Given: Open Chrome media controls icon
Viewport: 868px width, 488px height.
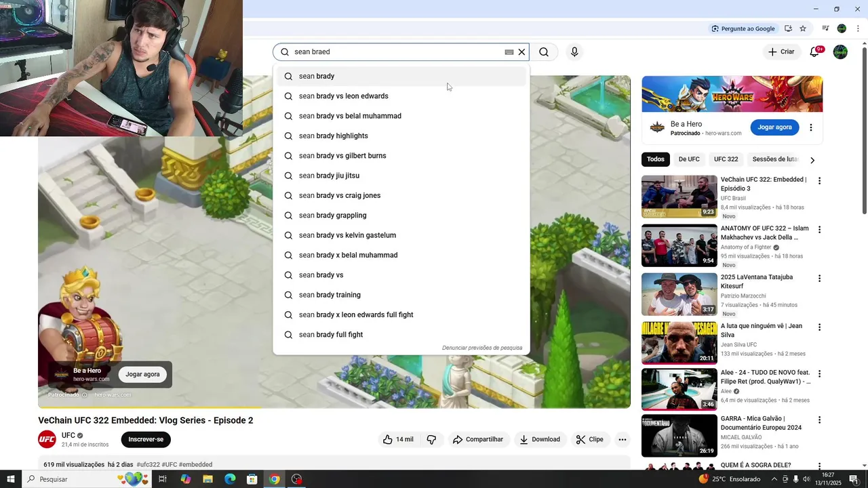Looking at the screenshot, I should 825,28.
